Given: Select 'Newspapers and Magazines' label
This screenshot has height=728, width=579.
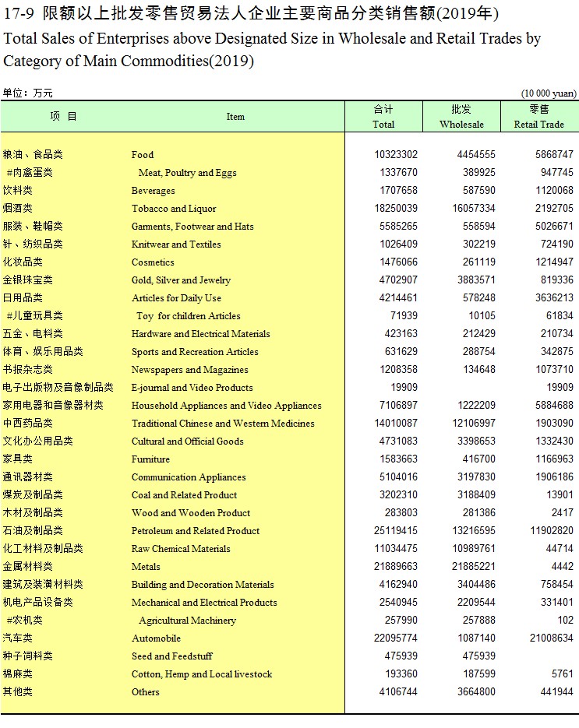Looking at the screenshot, I should [x=189, y=370].
